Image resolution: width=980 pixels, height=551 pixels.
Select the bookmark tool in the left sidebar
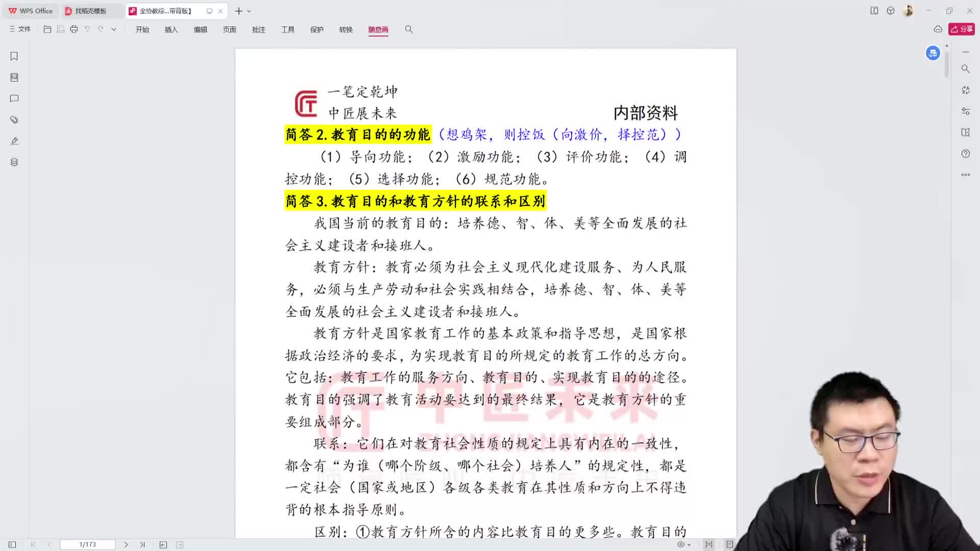(x=14, y=56)
